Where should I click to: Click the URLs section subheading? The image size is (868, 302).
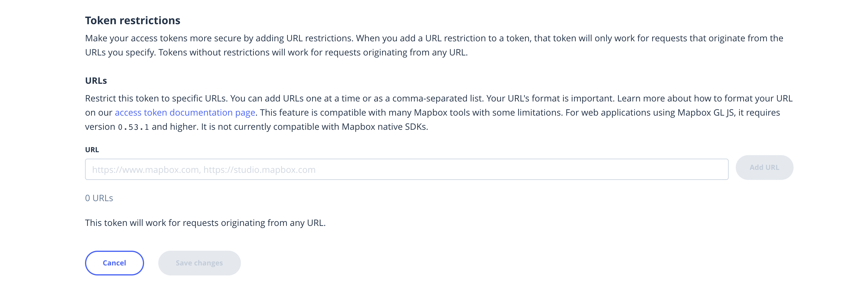[x=96, y=81]
